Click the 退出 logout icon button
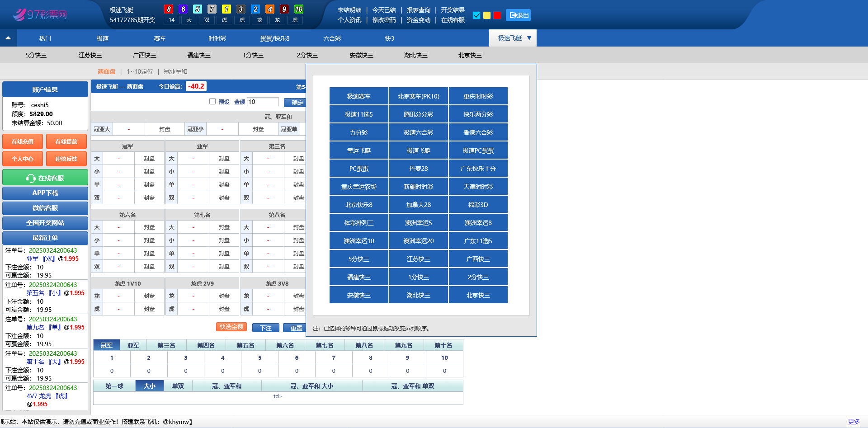Screen dimensions: 868x428 click(518, 15)
